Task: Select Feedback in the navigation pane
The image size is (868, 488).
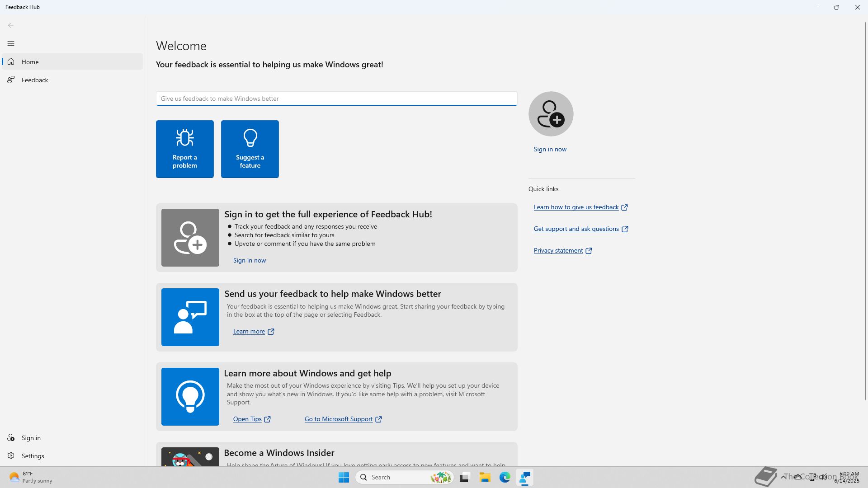Action: point(35,80)
